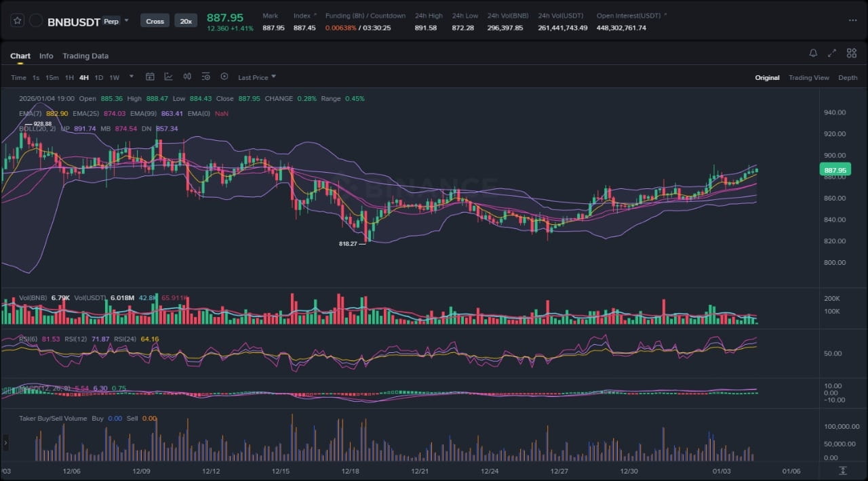Open the chart layout grid icon
Image resolution: width=868 pixels, height=481 pixels.
851,54
